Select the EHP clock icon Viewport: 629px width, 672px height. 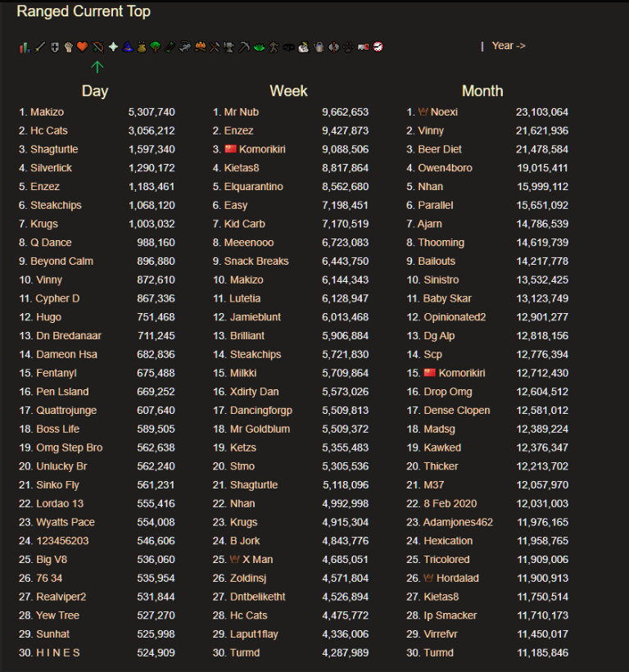point(378,48)
